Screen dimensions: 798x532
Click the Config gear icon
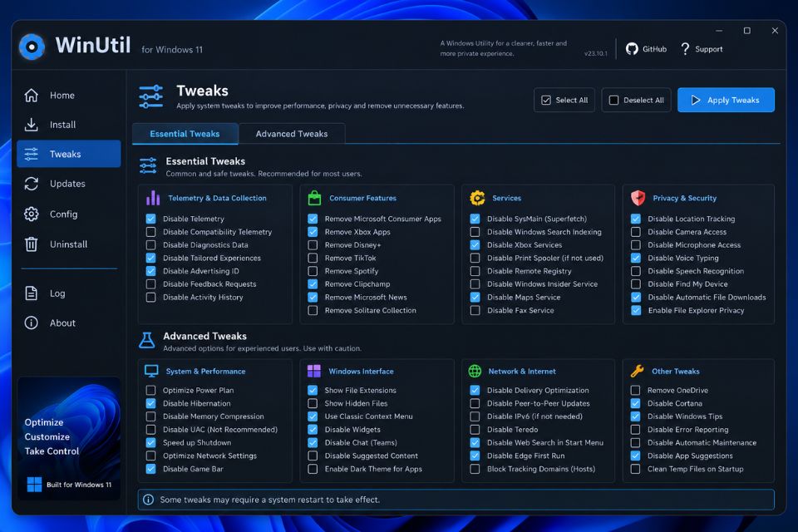32,214
